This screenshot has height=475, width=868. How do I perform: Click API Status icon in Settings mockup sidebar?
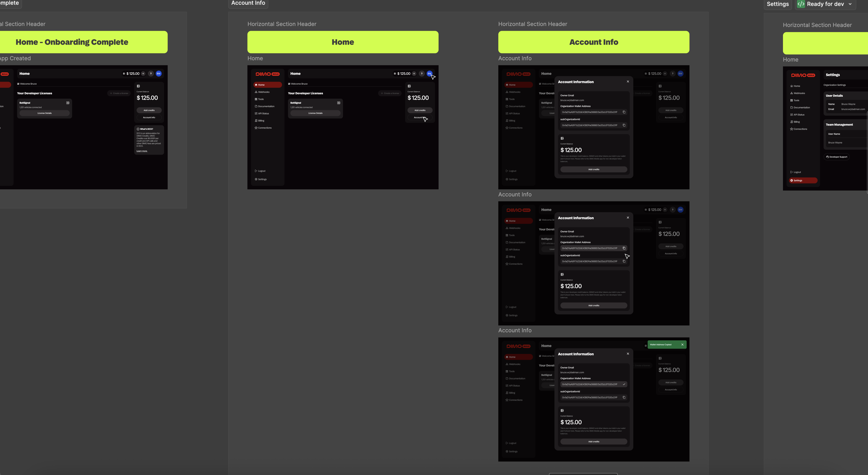pyautogui.click(x=792, y=115)
